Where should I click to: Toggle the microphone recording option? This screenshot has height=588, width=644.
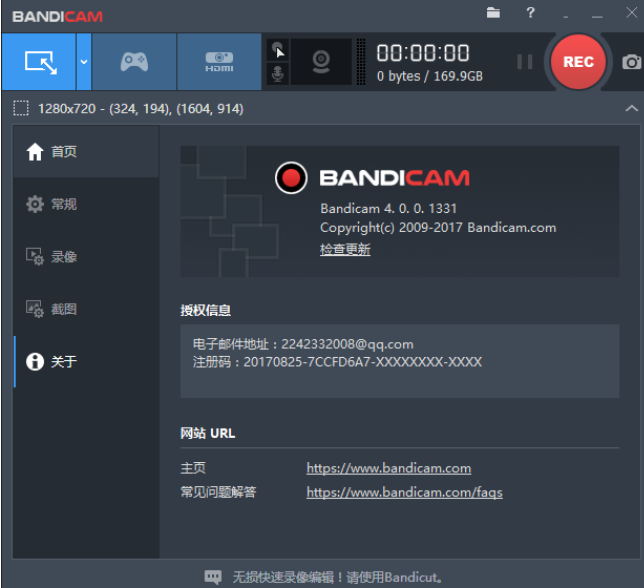tap(279, 74)
